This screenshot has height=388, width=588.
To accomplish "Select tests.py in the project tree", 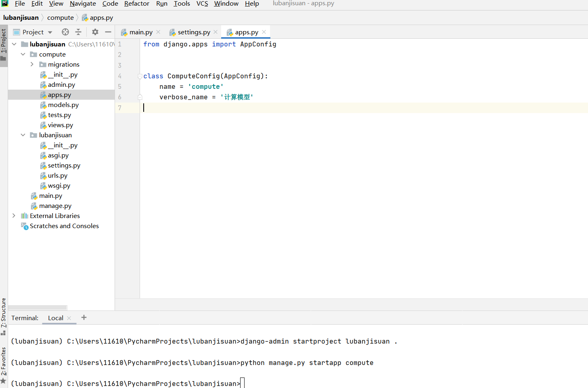I will pyautogui.click(x=59, y=115).
